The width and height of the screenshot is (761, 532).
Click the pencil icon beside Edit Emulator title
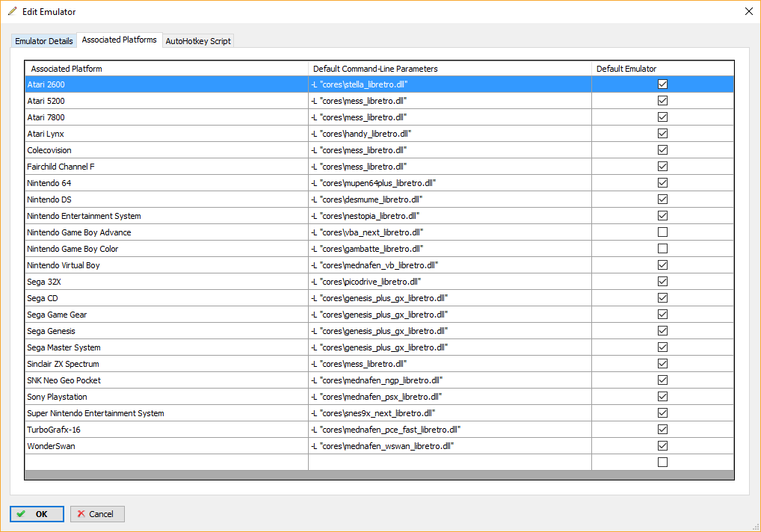click(12, 11)
